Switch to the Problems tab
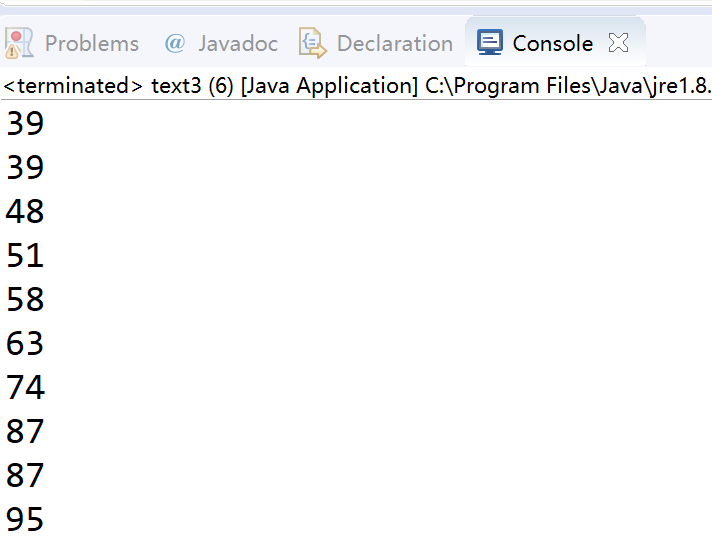This screenshot has width=712, height=559. pos(91,43)
